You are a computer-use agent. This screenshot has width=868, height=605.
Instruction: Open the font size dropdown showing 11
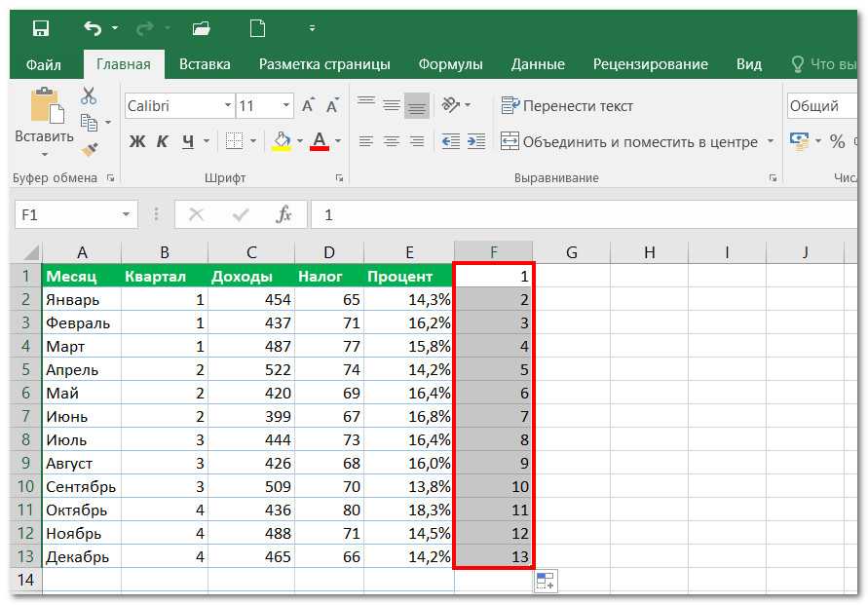[286, 105]
